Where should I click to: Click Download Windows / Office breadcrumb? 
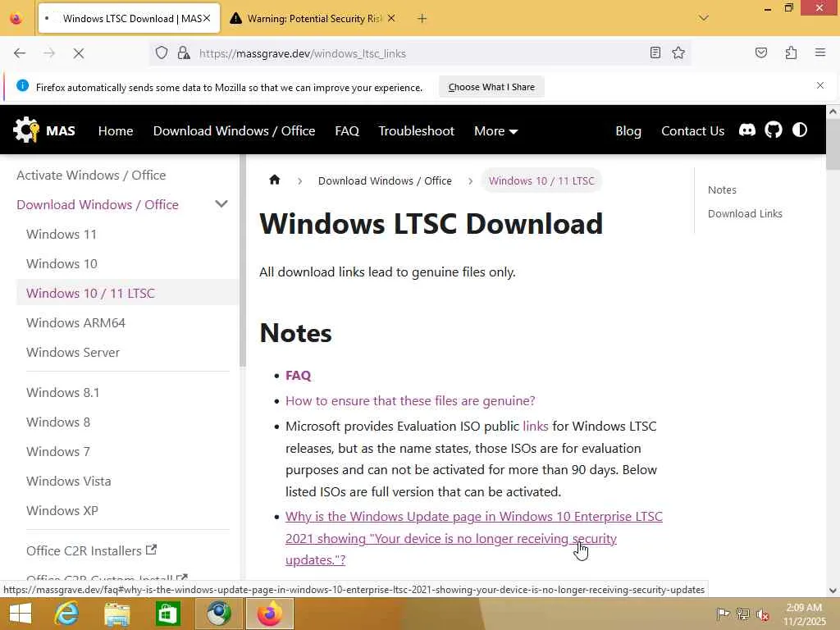tap(385, 180)
